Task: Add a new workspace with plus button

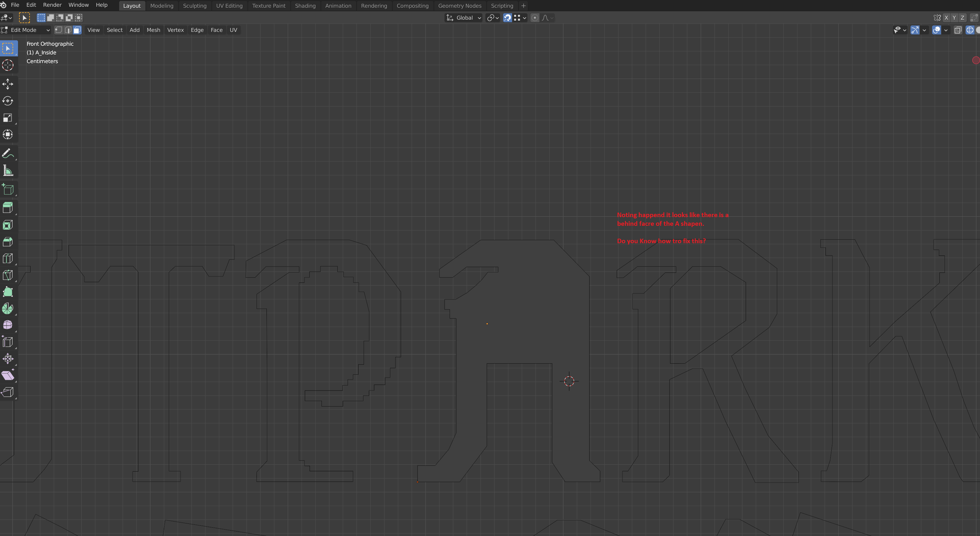Action: 523,6
